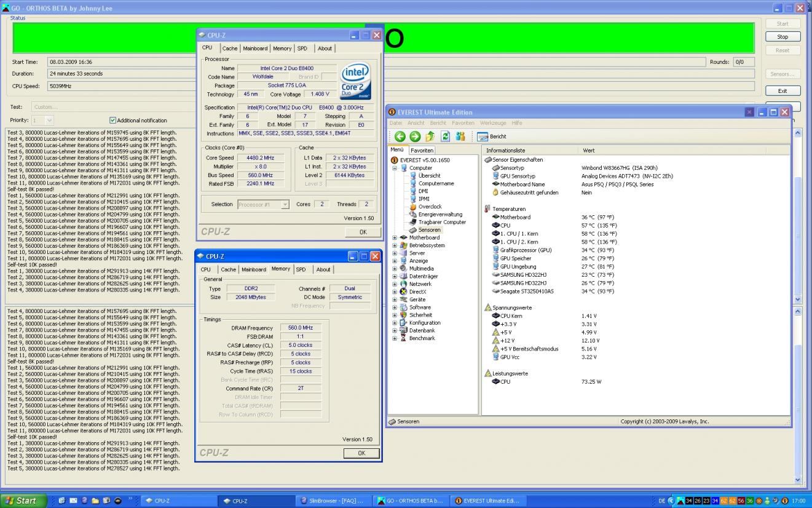
Task: Click the EVEREST v5.00.1650 root node
Action: pos(425,160)
